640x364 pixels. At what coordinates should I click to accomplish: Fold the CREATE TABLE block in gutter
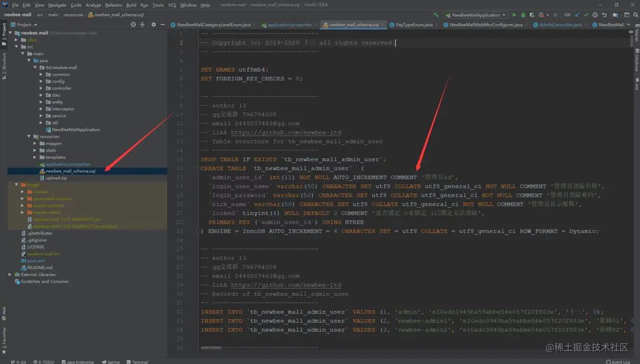198,168
